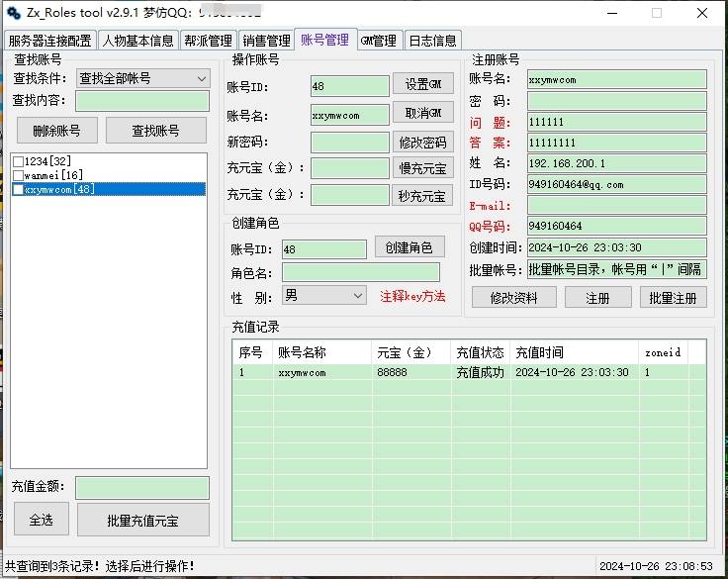Click the 设置GM button
The height and width of the screenshot is (579, 728).
pyautogui.click(x=422, y=84)
